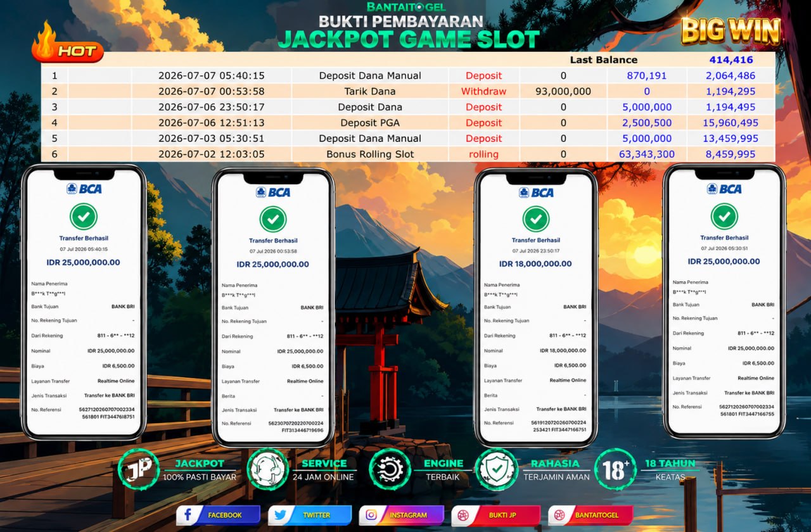Click the green checkmark on the 05:40:15 receipt
Screen dimensions: 811x532
83,217
